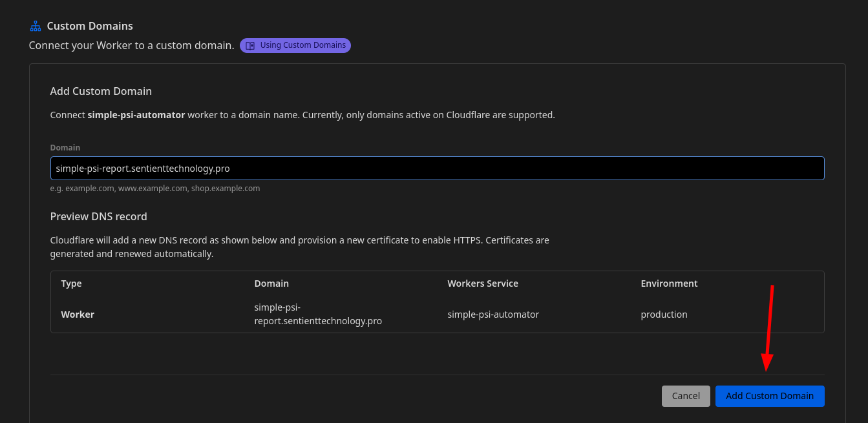The width and height of the screenshot is (868, 423).
Task: Click the simple-psi-automator service name in the table
Action: 493,315
